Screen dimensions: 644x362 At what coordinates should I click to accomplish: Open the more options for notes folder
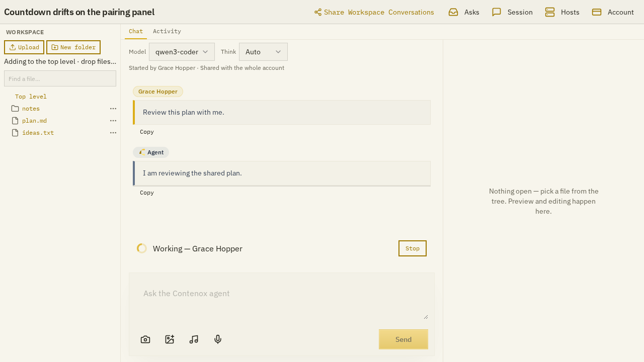coord(113,109)
